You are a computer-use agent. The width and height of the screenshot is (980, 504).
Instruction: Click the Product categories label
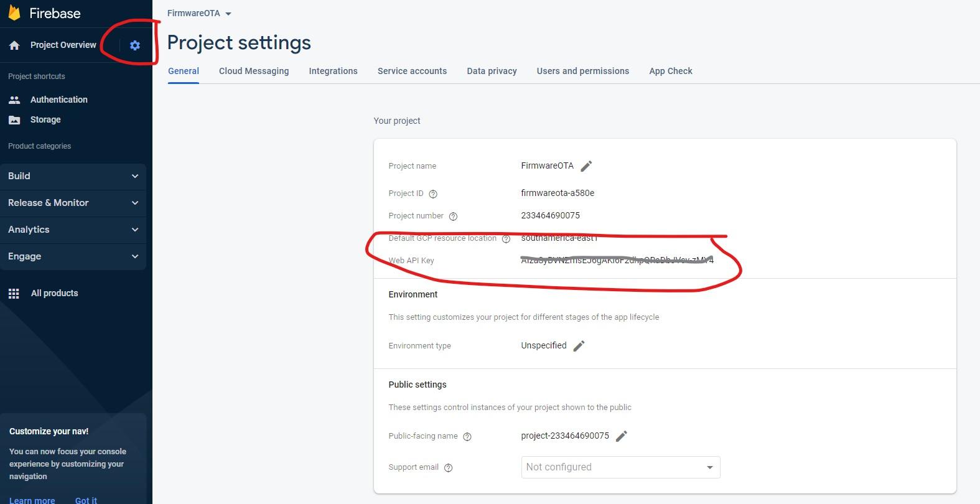pyautogui.click(x=39, y=146)
